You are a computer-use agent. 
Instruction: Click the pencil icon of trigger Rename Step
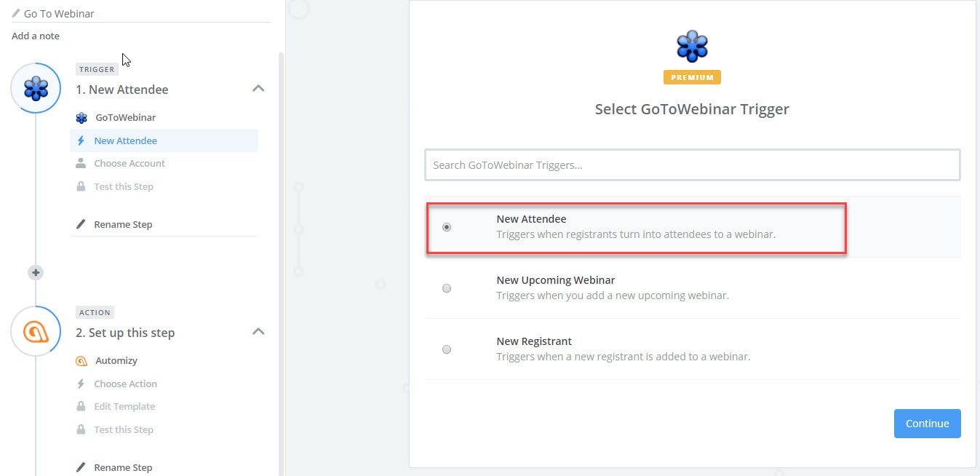(81, 224)
